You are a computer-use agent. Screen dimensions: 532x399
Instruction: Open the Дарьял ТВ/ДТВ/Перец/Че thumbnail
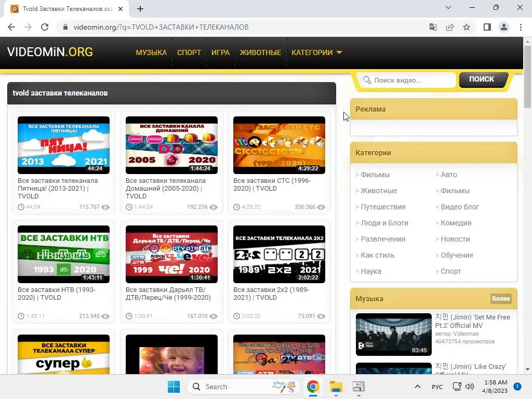(171, 254)
